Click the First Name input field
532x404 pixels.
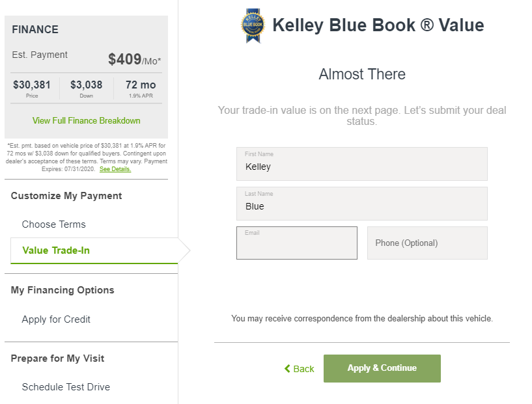point(361,164)
